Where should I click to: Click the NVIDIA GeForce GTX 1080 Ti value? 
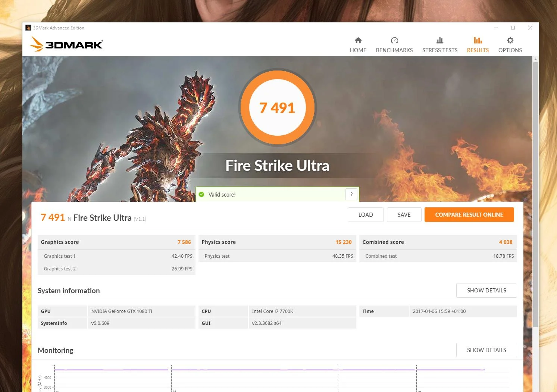[x=122, y=311]
